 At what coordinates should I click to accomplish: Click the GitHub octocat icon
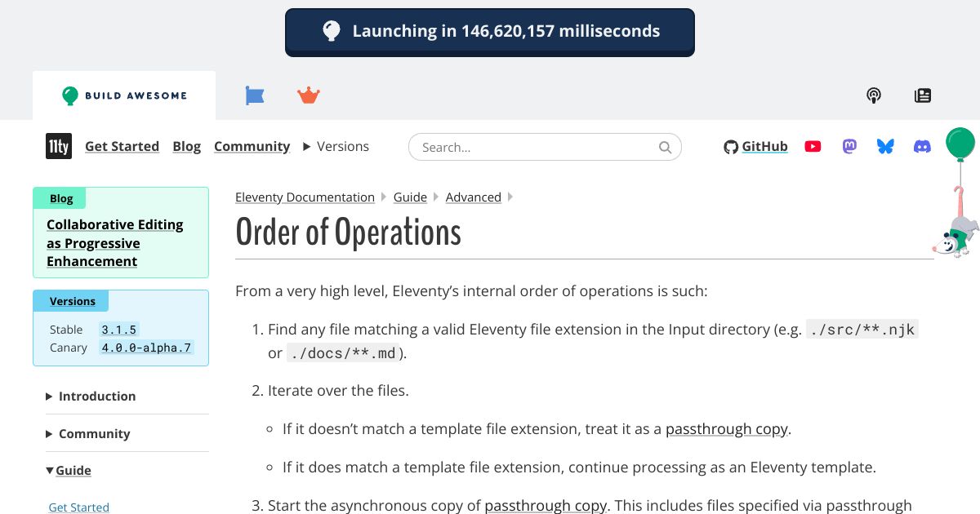(731, 147)
